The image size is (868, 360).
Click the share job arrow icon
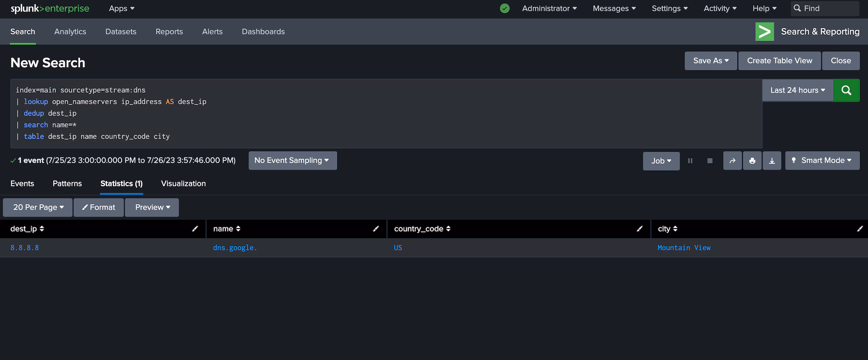[x=732, y=161]
